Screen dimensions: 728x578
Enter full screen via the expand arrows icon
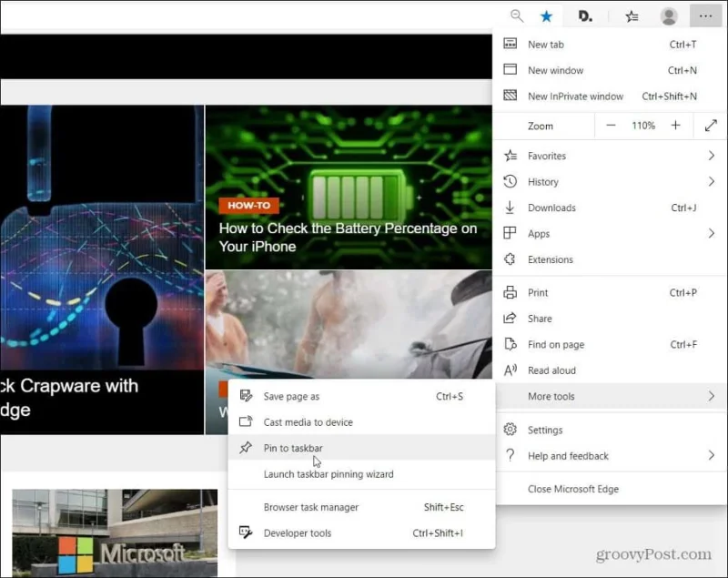pyautogui.click(x=711, y=126)
